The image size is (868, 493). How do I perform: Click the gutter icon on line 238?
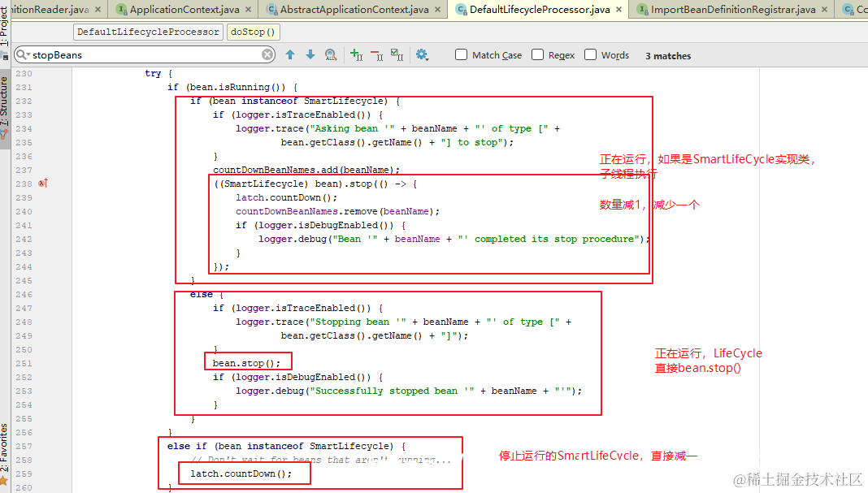tap(43, 183)
